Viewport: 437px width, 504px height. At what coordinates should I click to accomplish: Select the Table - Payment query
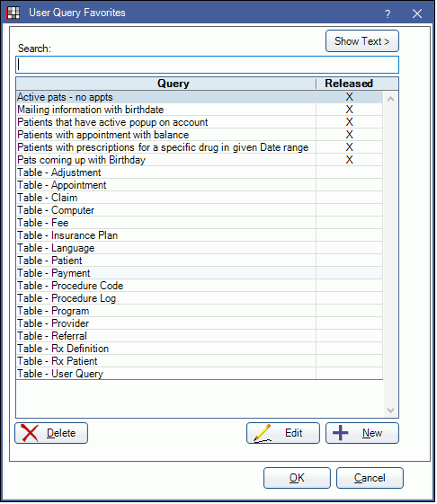click(200, 273)
